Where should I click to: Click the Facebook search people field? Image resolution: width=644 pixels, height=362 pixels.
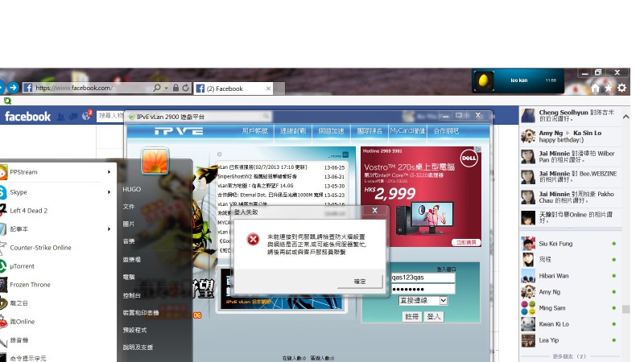tap(111, 116)
